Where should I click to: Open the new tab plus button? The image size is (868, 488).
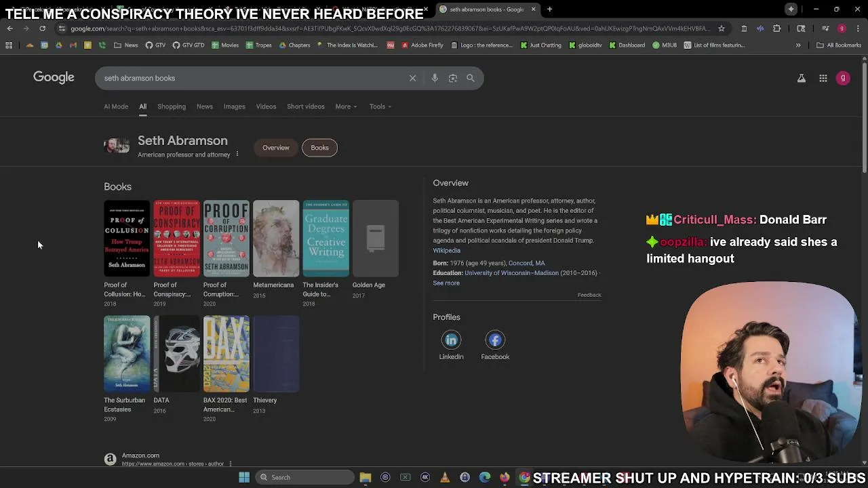pyautogui.click(x=549, y=9)
